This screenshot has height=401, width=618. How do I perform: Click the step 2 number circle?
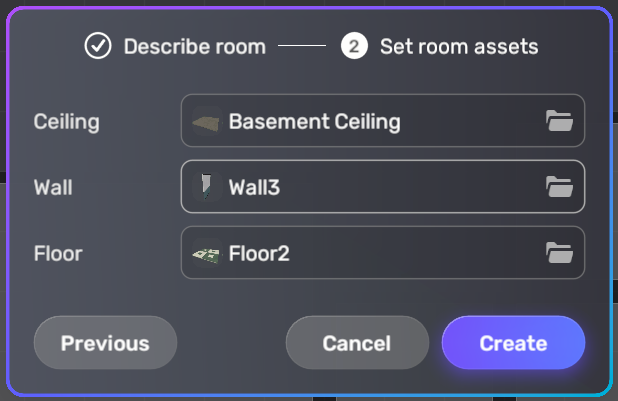coord(354,46)
